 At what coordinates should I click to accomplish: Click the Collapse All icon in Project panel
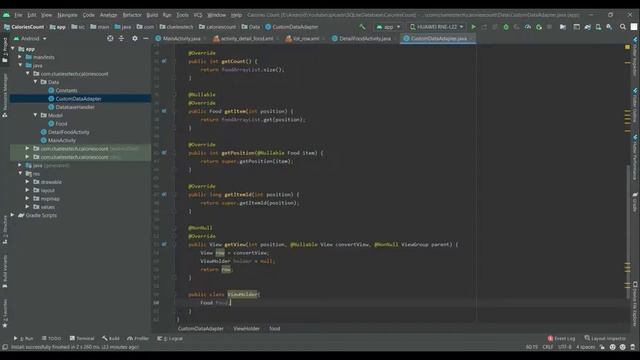(121, 38)
